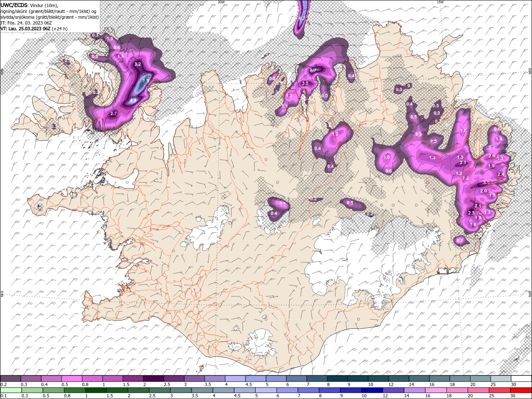532x399 pixels.
Task: Select lower legend row deep blue swatch labeled 10
Action: [x=372, y=390]
